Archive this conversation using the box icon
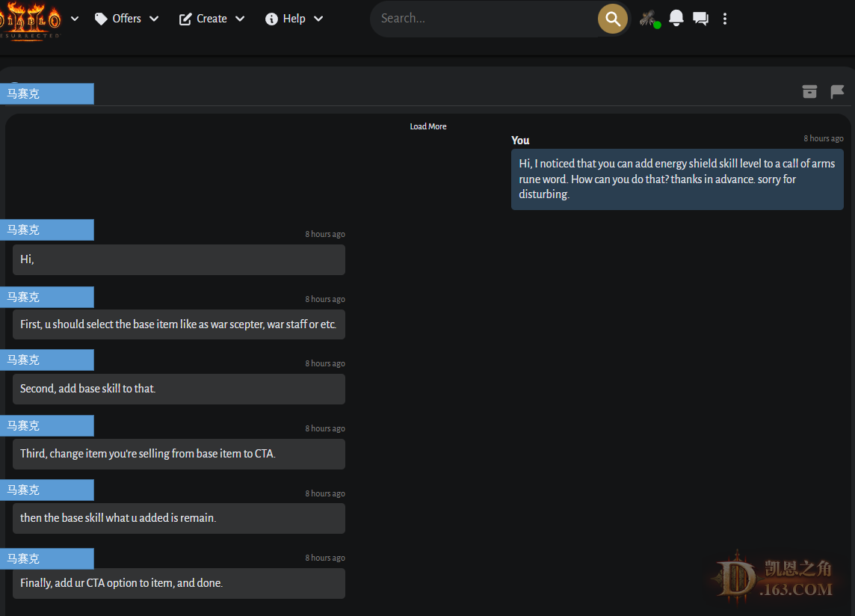 [809, 91]
